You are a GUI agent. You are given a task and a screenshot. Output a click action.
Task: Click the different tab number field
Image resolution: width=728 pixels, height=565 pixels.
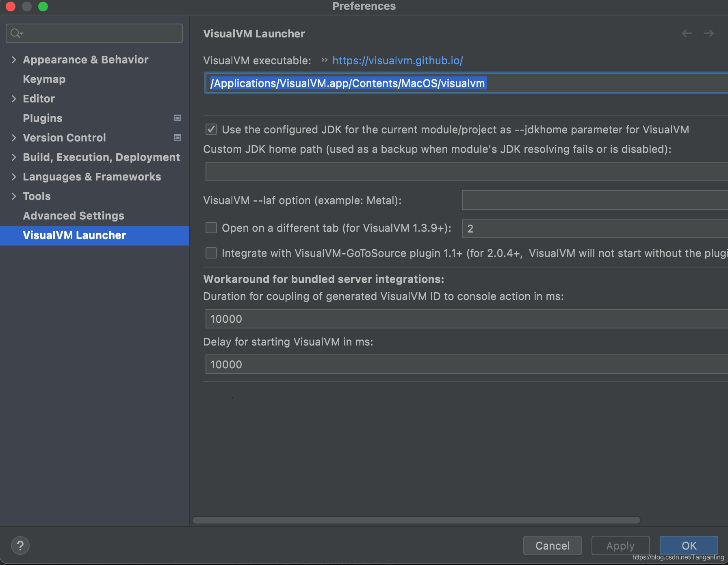(x=595, y=228)
